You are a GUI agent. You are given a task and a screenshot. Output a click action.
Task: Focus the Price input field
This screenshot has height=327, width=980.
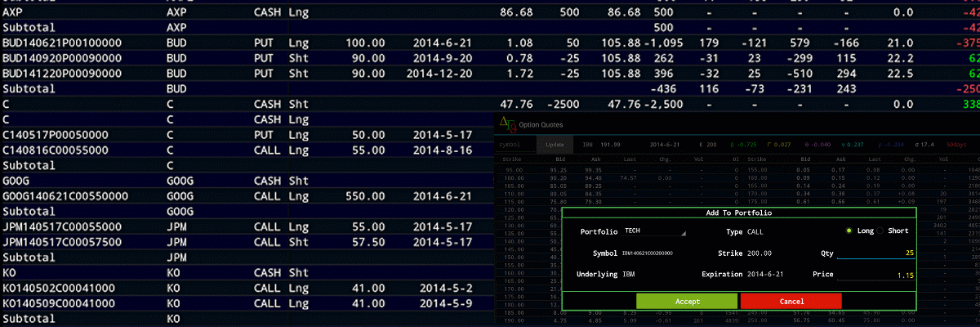coord(876,275)
